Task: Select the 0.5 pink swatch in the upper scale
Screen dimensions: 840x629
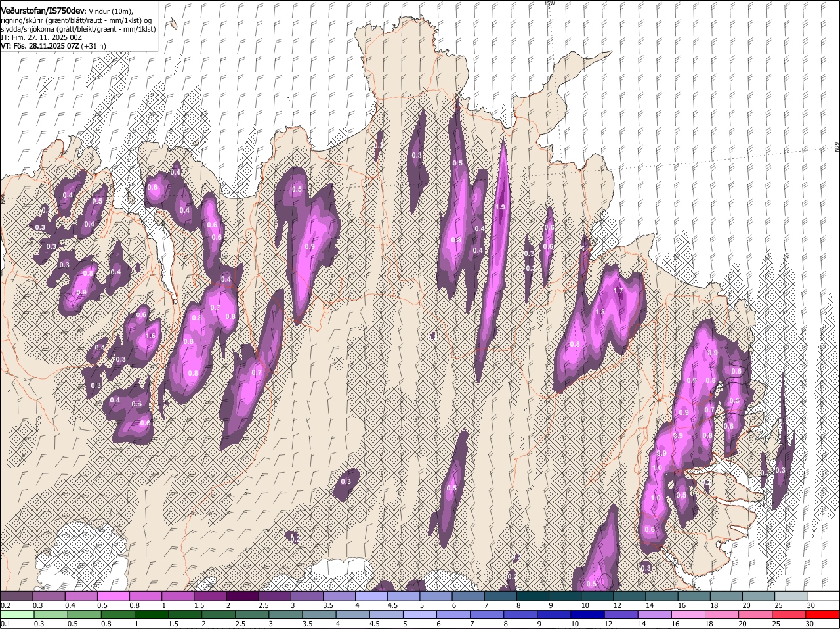Action: (113, 596)
